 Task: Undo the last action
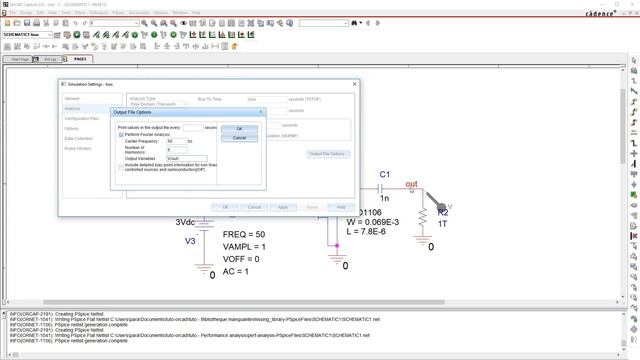tap(76, 23)
